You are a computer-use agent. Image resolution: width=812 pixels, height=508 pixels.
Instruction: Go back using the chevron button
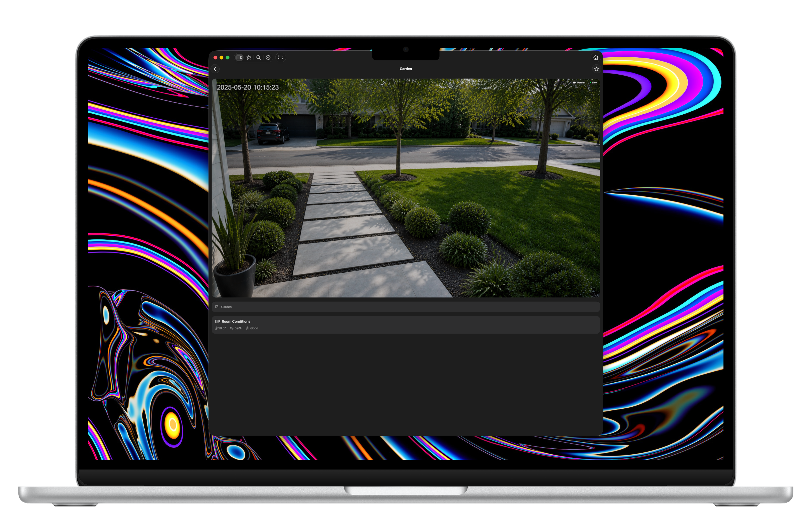[x=215, y=69]
